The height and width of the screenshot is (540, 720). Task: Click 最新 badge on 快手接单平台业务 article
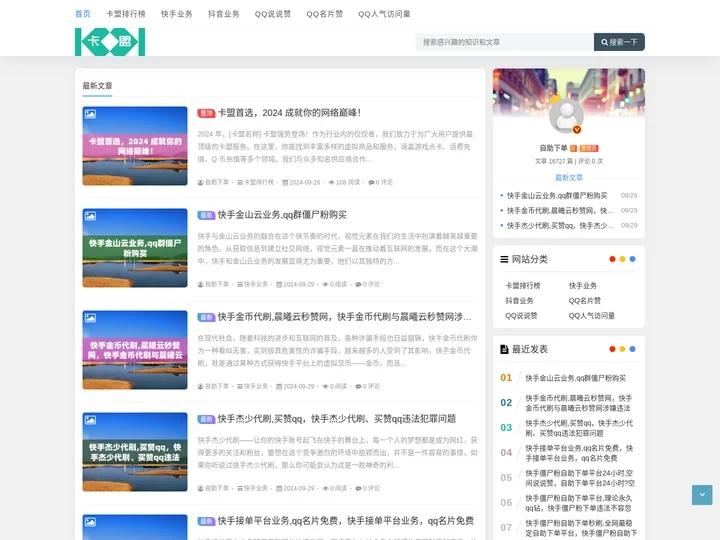[x=206, y=521]
